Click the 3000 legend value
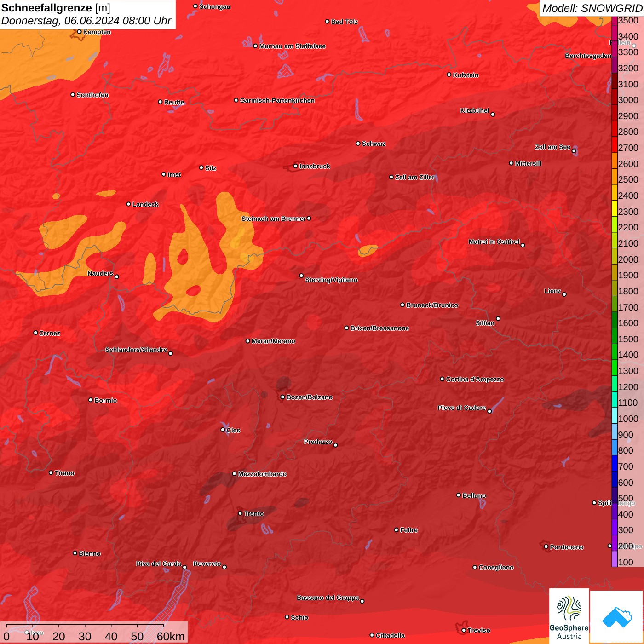 628,100
